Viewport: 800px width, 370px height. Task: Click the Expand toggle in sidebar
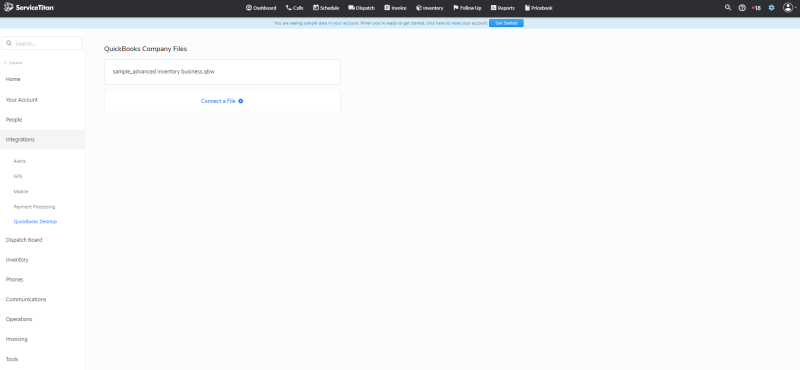[13, 63]
